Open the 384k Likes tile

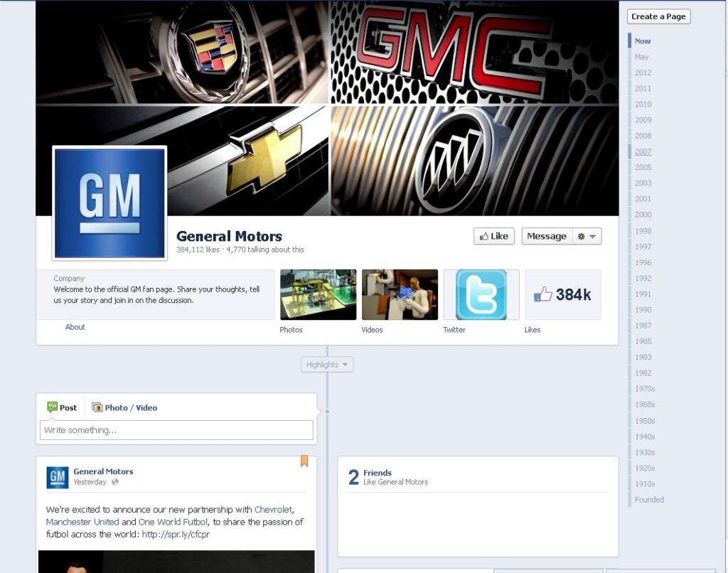click(563, 294)
